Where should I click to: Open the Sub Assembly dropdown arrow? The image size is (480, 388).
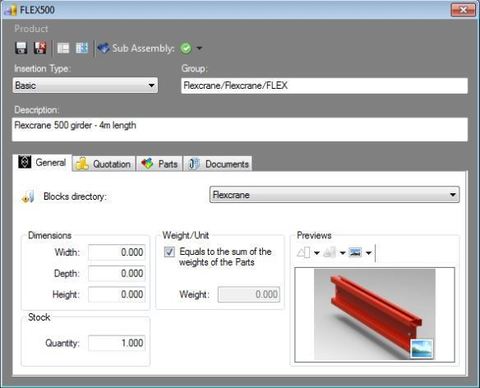pyautogui.click(x=199, y=48)
